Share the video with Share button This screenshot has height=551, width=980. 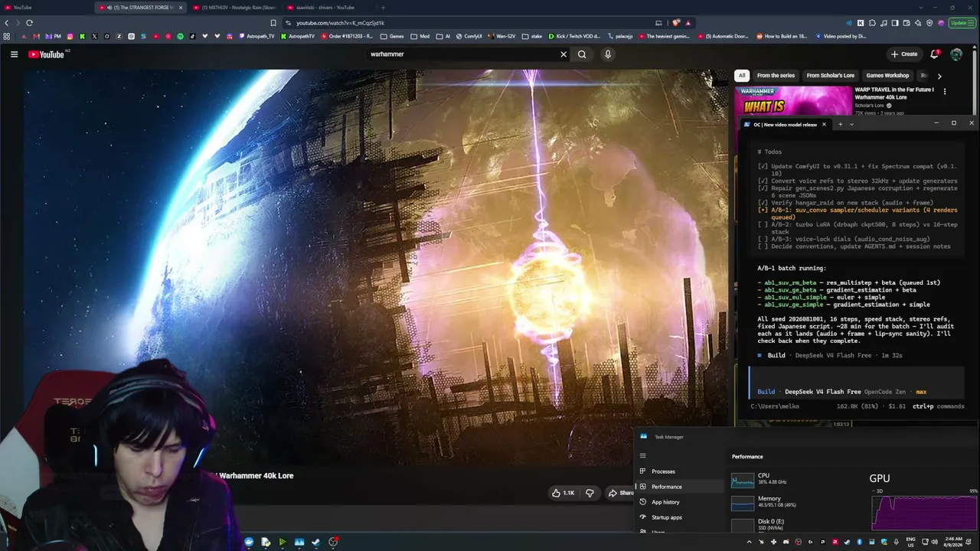621,493
